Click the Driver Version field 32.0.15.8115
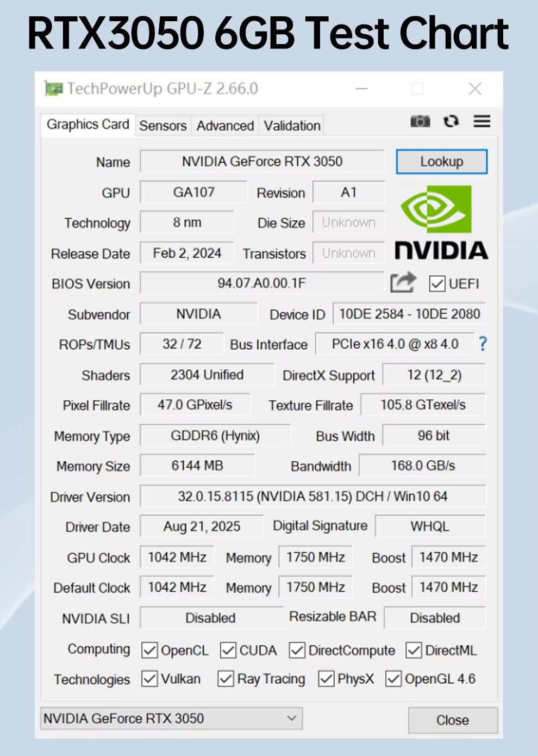 coord(313,497)
